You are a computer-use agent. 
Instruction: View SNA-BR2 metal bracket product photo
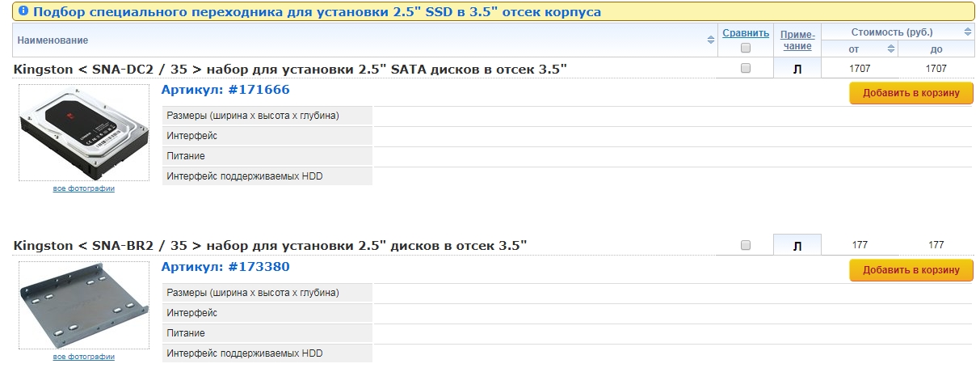[x=84, y=306]
